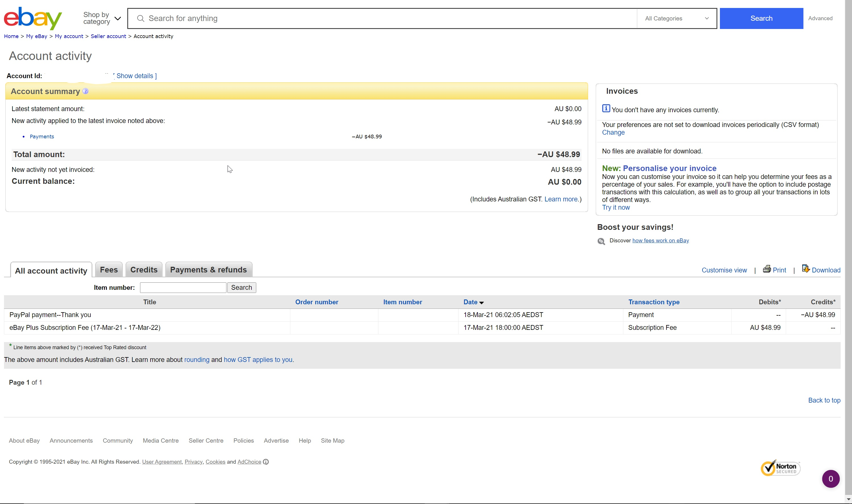Go to Home breadcrumb
This screenshot has height=504, width=852.
click(x=11, y=36)
